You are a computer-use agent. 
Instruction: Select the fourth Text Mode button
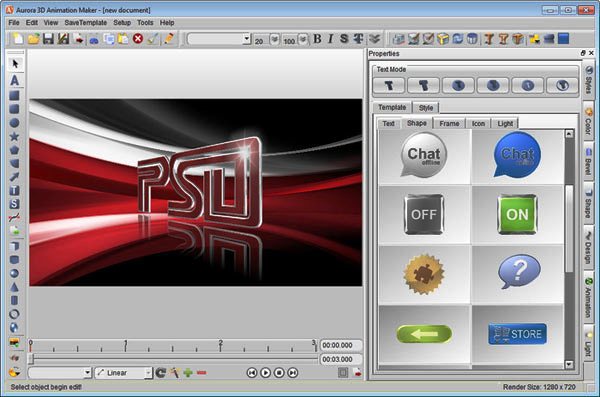(493, 85)
